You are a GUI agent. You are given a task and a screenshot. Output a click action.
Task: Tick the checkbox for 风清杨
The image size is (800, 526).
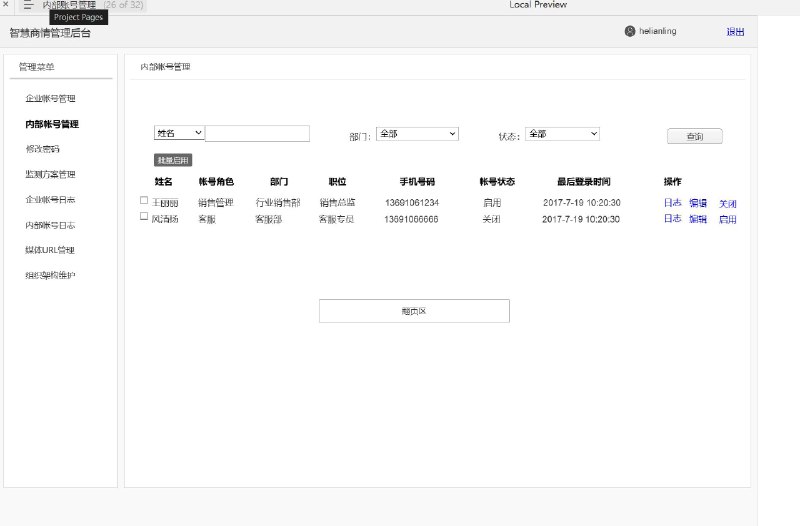[x=144, y=216]
